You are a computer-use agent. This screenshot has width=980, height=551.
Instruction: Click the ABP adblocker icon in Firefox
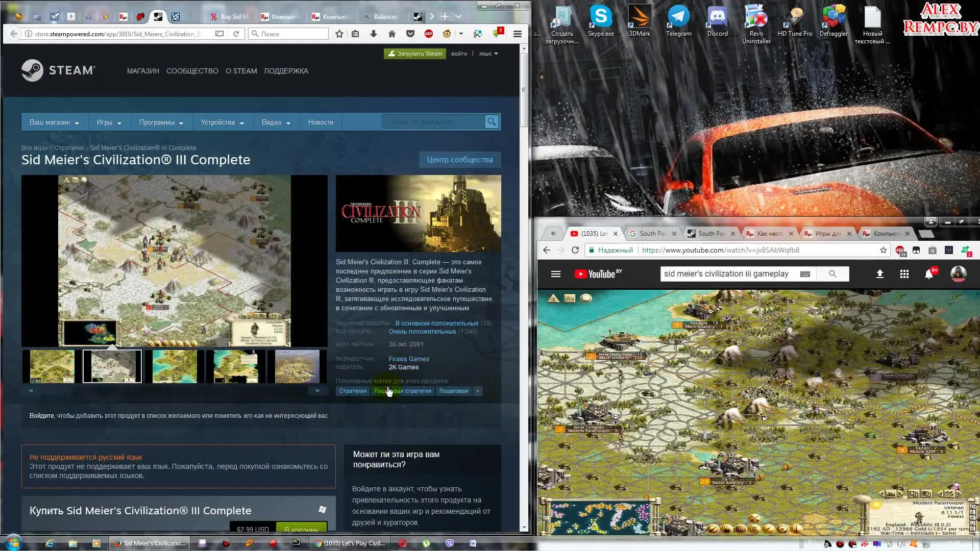point(429,34)
